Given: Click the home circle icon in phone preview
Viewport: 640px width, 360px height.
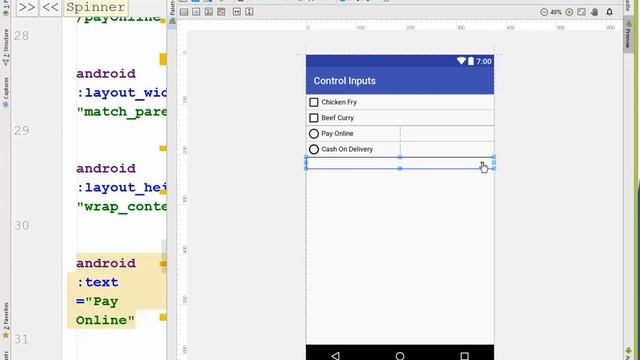Looking at the screenshot, I should [400, 356].
